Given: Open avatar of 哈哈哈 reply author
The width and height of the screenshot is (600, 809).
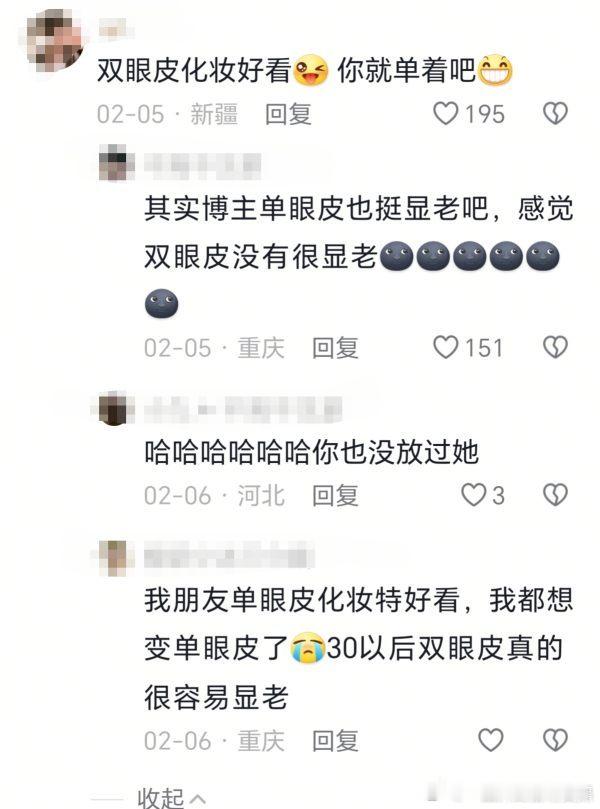Looking at the screenshot, I should pyautogui.click(x=114, y=408).
